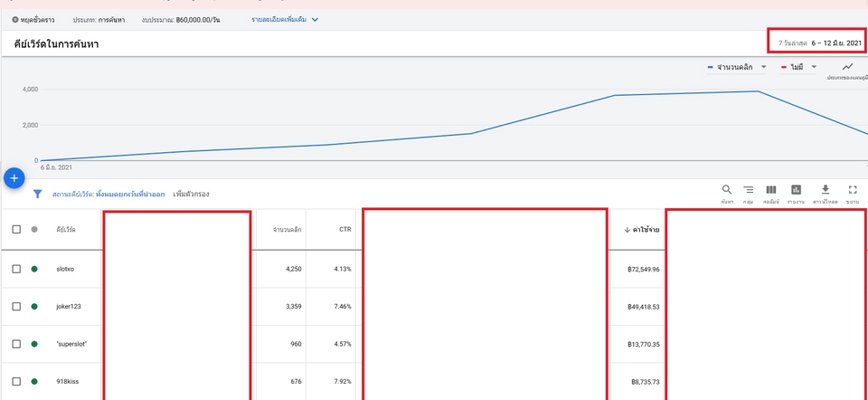
Task: Click clicks value 3,359
Action: click(x=293, y=307)
